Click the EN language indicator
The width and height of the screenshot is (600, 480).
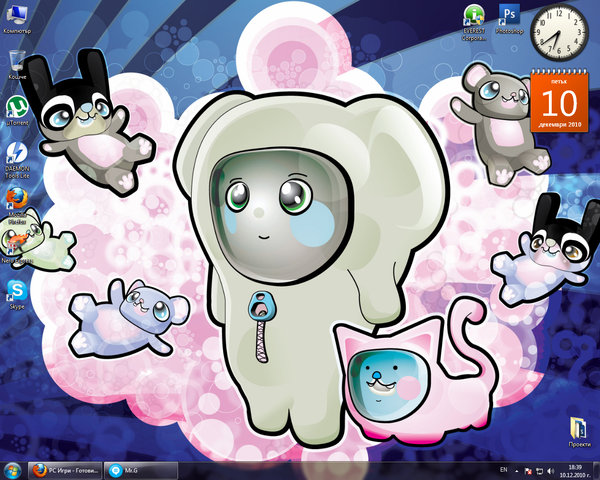[x=504, y=470]
